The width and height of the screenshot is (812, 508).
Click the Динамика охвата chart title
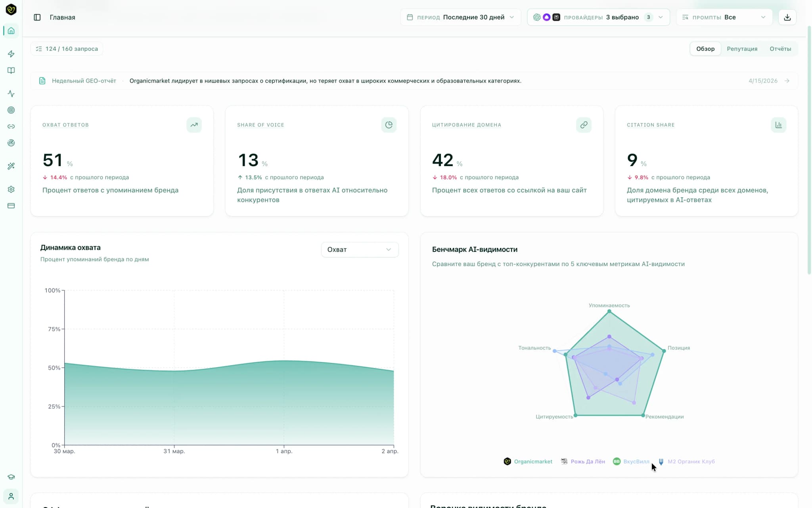pyautogui.click(x=71, y=247)
